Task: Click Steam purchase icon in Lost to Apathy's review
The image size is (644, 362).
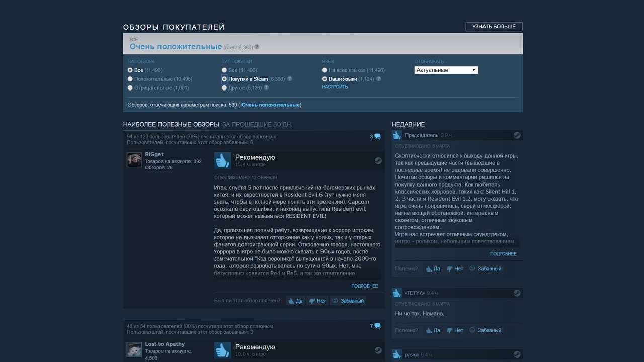Action: (378, 350)
